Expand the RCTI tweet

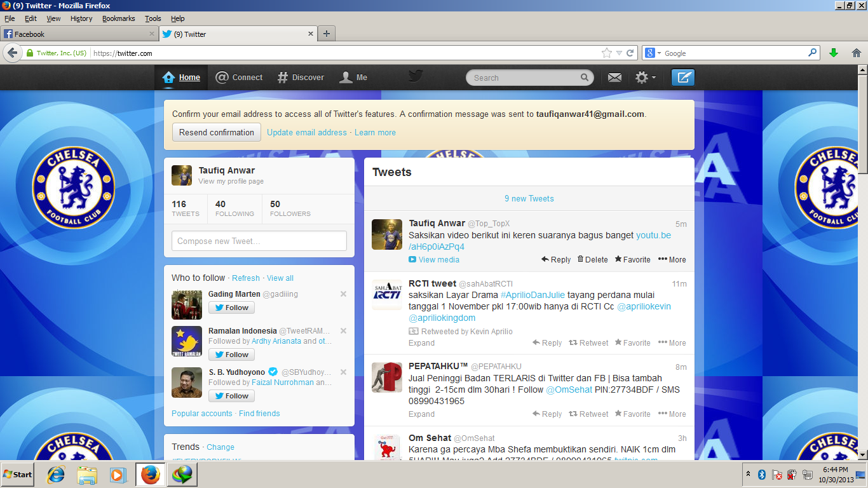click(421, 342)
